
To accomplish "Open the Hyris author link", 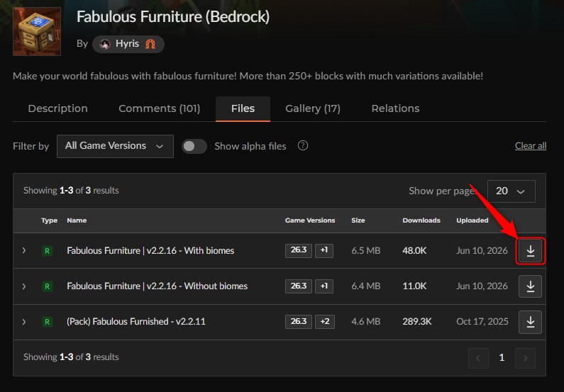I will [128, 44].
